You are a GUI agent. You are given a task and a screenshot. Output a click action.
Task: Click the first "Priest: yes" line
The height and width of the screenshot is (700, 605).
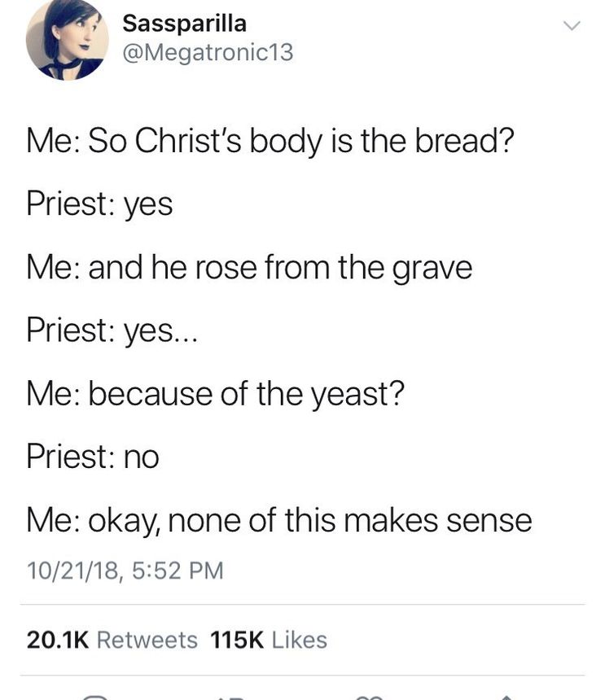tap(99, 205)
